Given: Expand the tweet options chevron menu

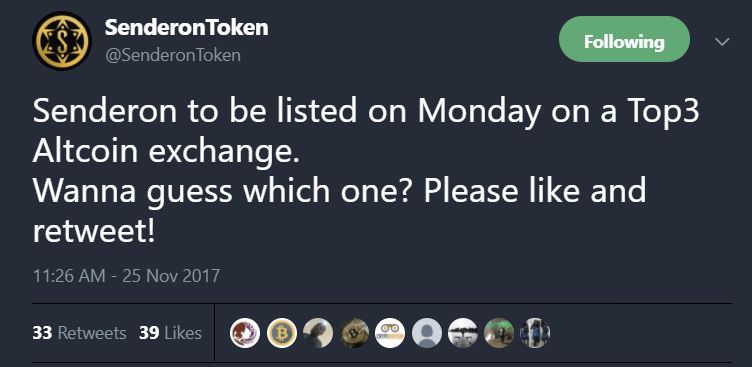Looking at the screenshot, I should [721, 42].
